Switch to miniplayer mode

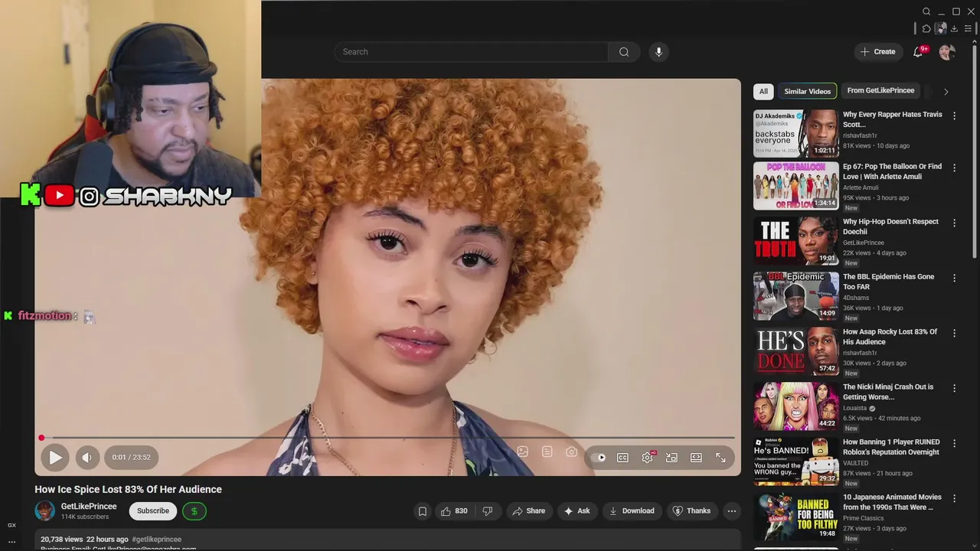[x=671, y=458]
